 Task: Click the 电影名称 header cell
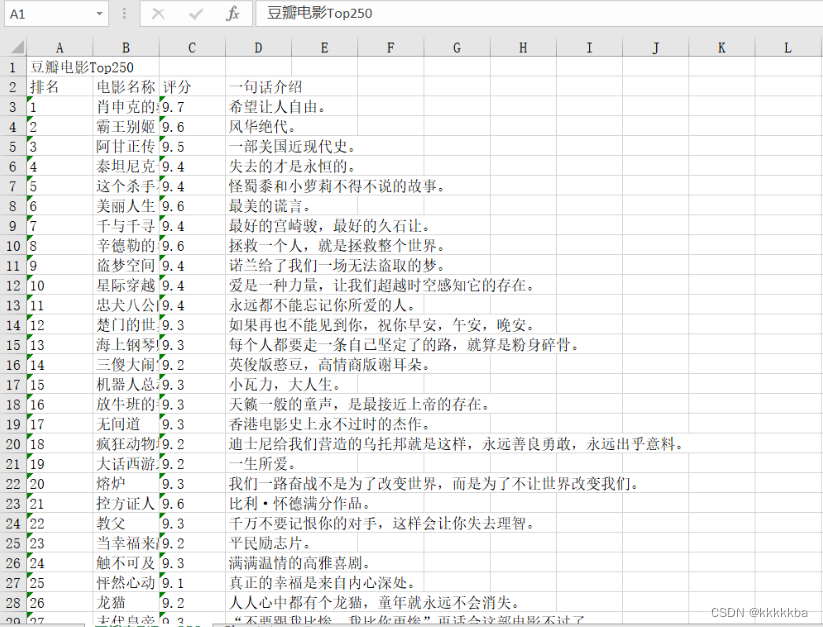(126, 87)
